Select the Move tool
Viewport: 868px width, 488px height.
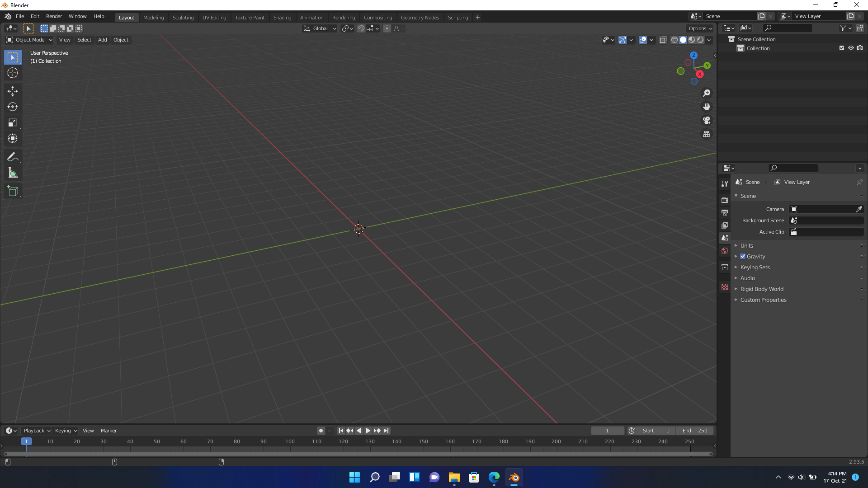pyautogui.click(x=13, y=91)
